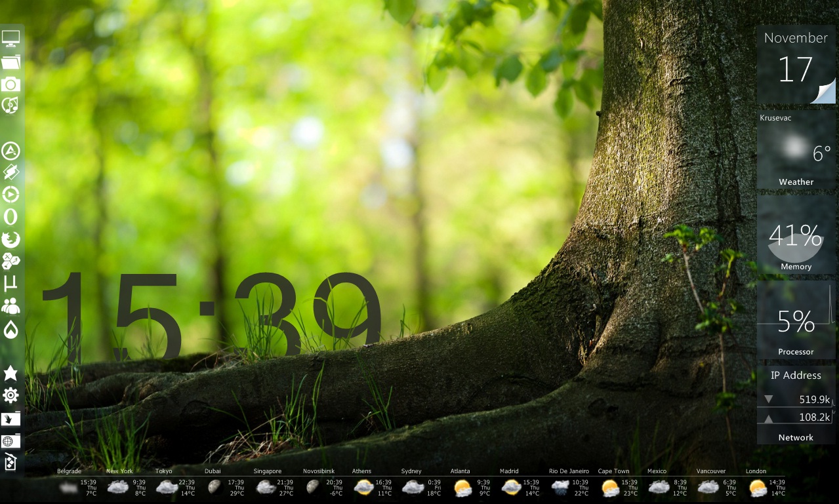Select the Atlanta city label
Screen dimensions: 839x504
tap(460, 471)
